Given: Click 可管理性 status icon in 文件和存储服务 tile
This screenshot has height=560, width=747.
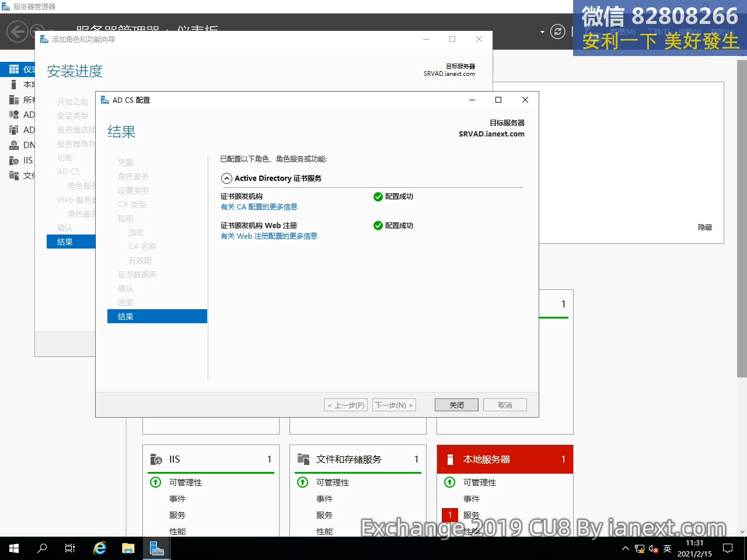Looking at the screenshot, I should tap(303, 482).
